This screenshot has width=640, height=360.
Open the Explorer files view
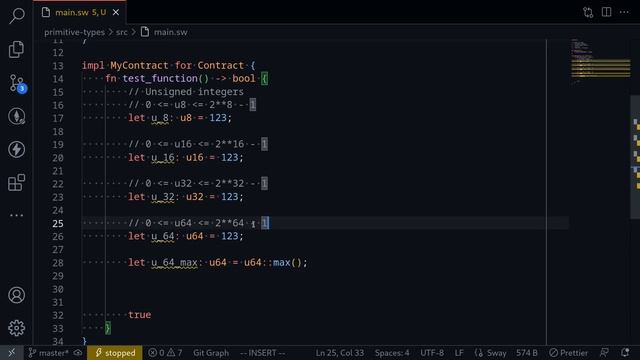point(16,49)
